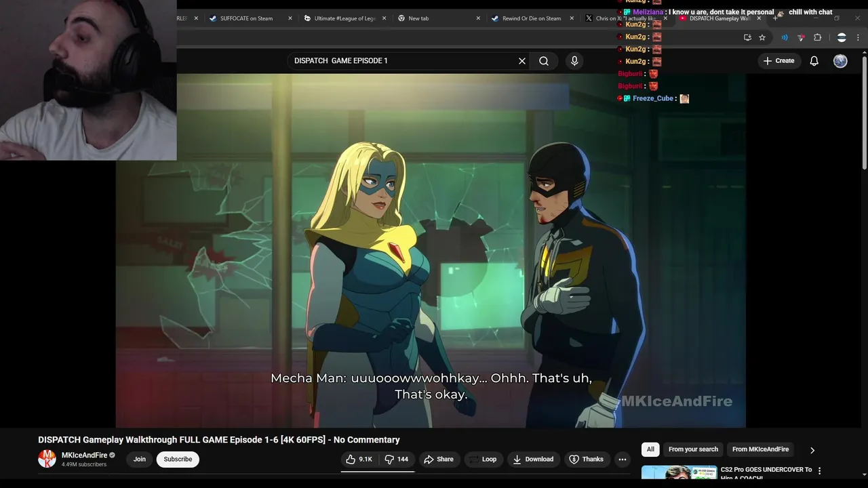Start voice search with the microphone icon
868x488 pixels.
(574, 61)
